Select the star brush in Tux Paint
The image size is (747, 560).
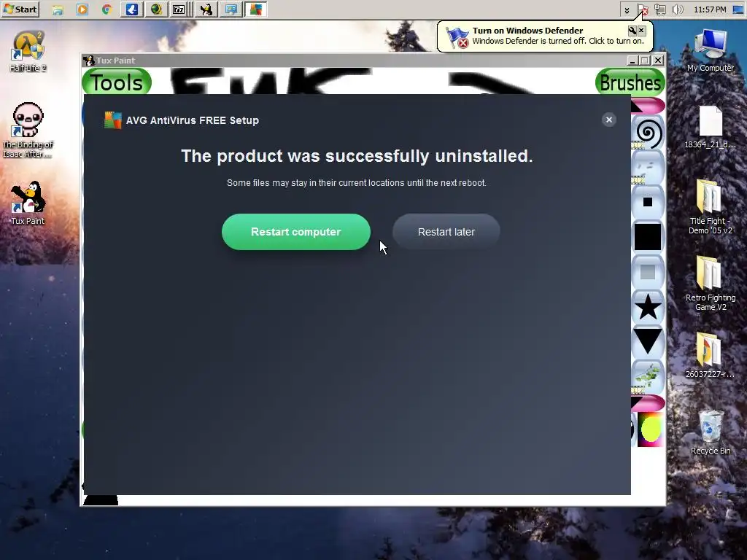648,307
